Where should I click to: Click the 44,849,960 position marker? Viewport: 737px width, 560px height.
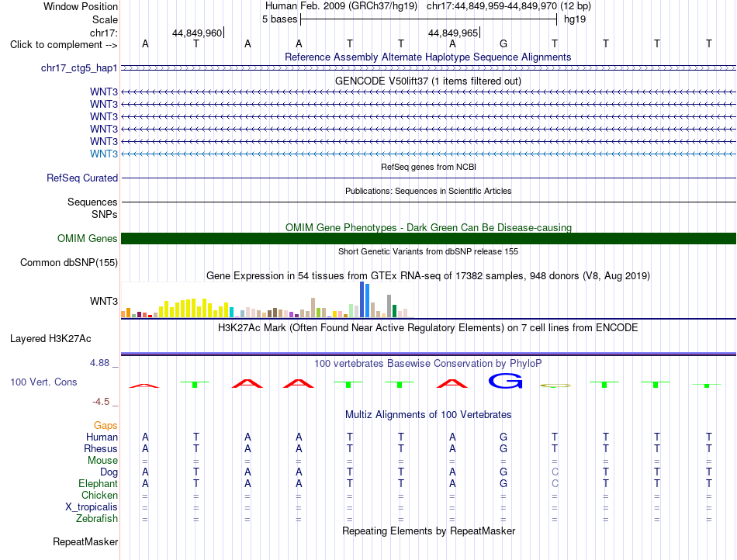click(197, 33)
